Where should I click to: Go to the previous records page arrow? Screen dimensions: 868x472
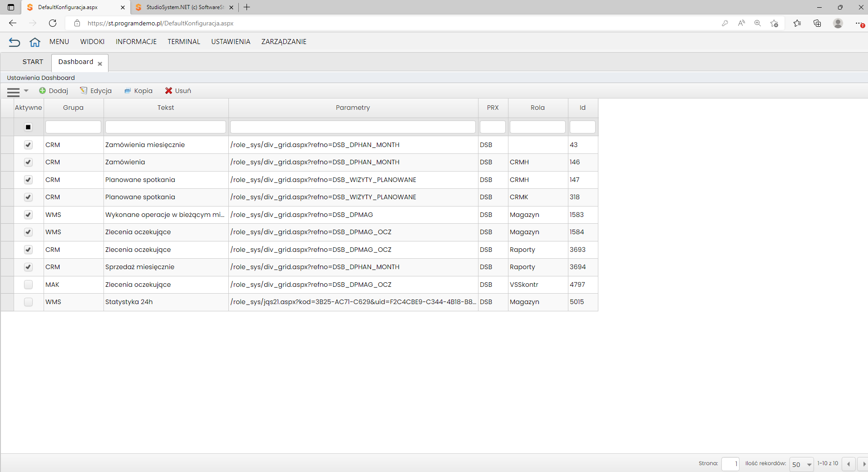point(848,464)
